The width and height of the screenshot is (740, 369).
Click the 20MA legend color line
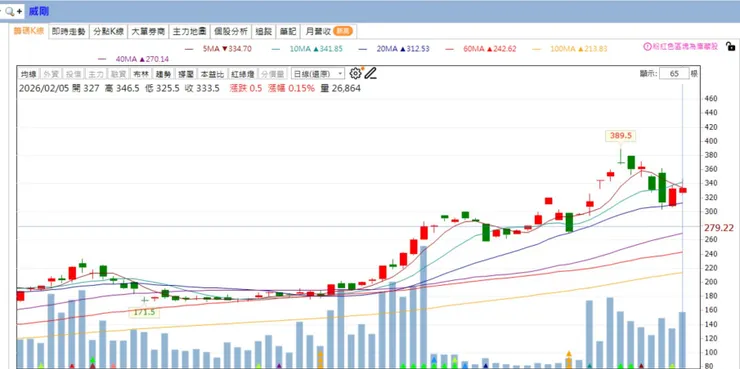click(362, 49)
